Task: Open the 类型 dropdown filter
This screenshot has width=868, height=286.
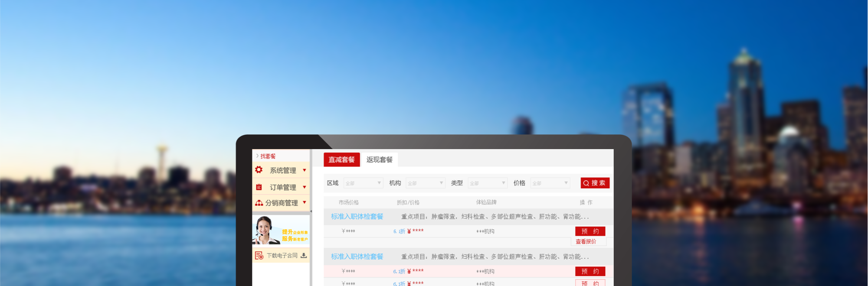Action: point(488,183)
